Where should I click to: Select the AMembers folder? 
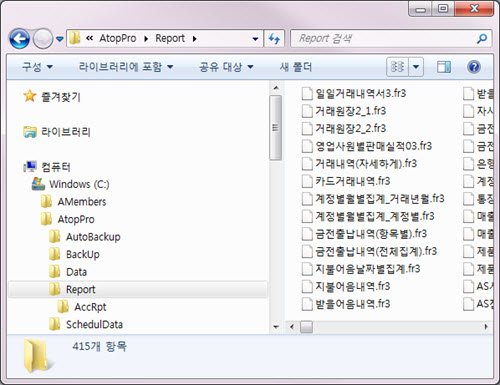tap(82, 202)
